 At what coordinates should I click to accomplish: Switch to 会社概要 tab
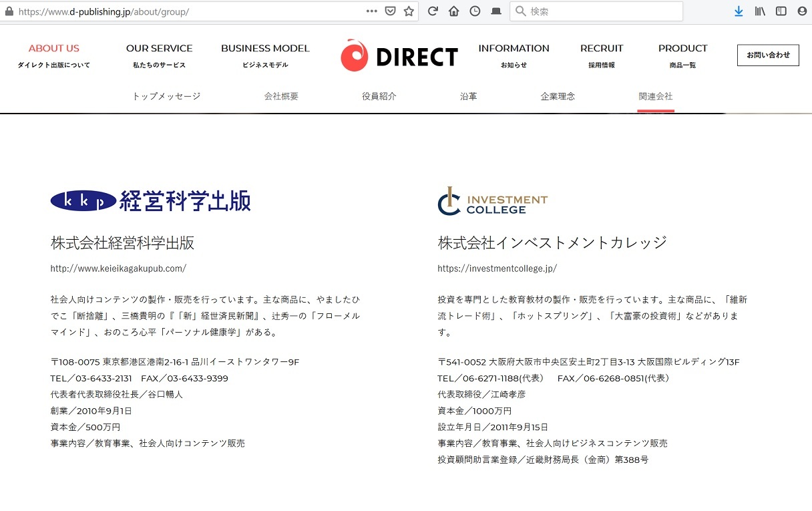click(x=281, y=96)
